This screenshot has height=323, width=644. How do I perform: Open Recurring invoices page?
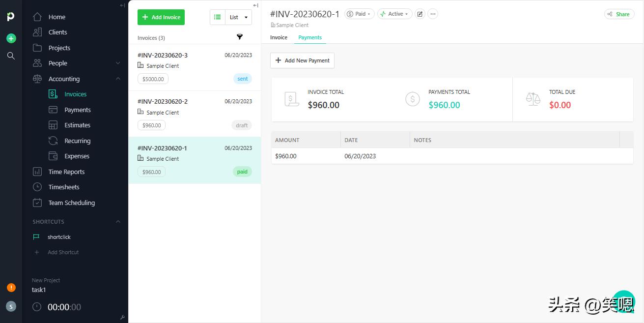77,141
